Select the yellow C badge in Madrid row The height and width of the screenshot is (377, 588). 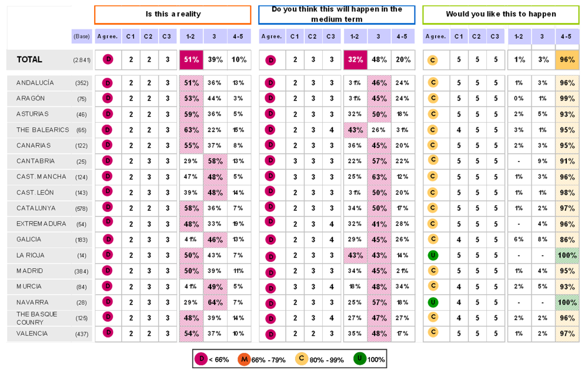point(433,271)
